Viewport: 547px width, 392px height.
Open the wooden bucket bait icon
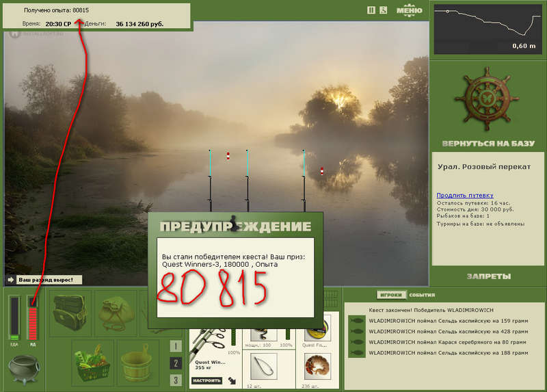point(138,363)
